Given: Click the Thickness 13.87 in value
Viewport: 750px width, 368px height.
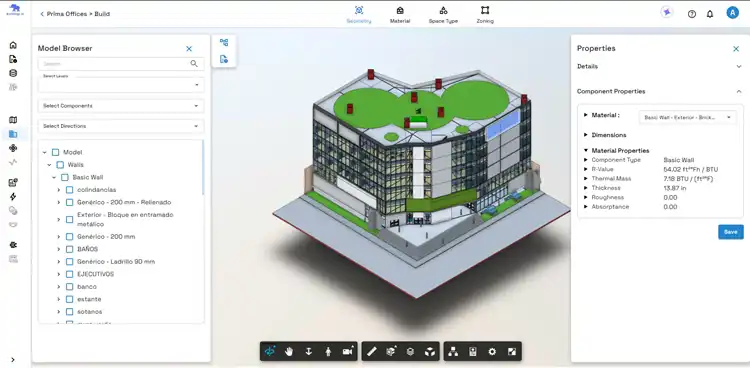Looking at the screenshot, I should coord(675,188).
